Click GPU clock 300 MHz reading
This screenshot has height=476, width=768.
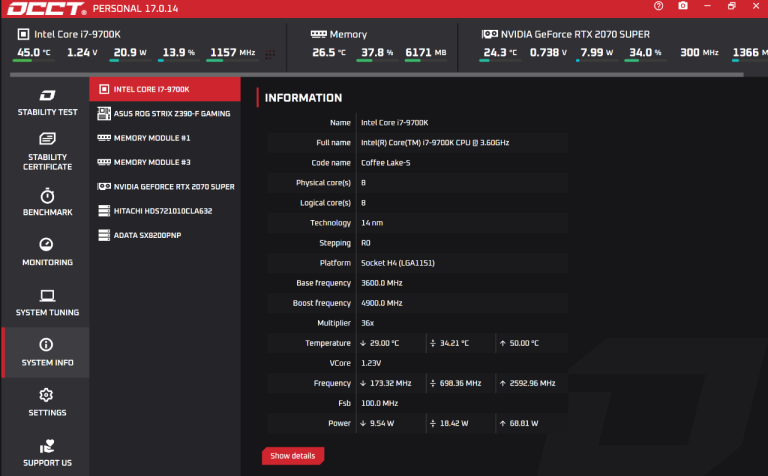pyautogui.click(x=699, y=52)
